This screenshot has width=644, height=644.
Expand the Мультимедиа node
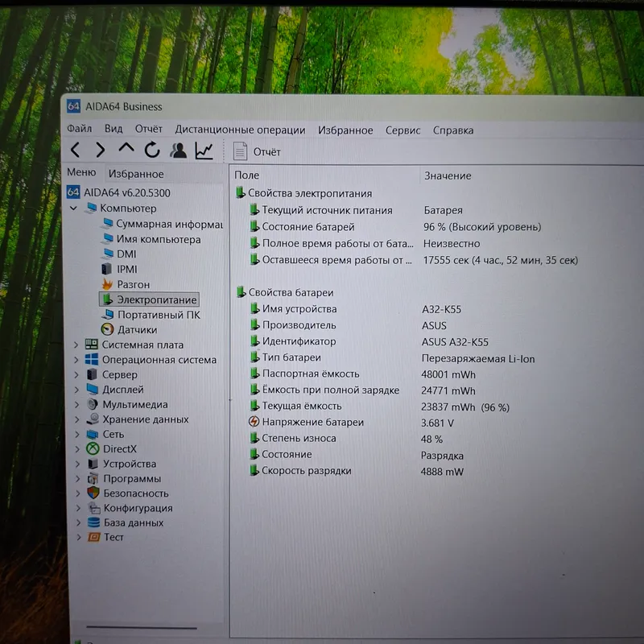76,405
